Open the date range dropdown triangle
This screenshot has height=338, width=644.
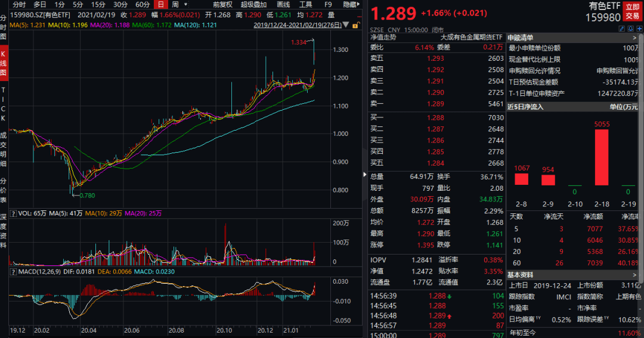[x=346, y=25]
